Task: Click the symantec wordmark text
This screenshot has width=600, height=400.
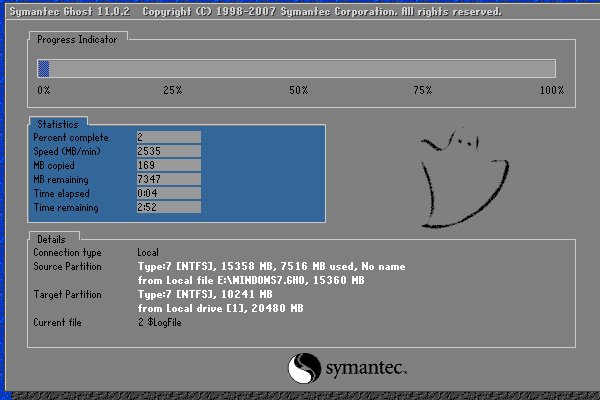Action: (366, 368)
